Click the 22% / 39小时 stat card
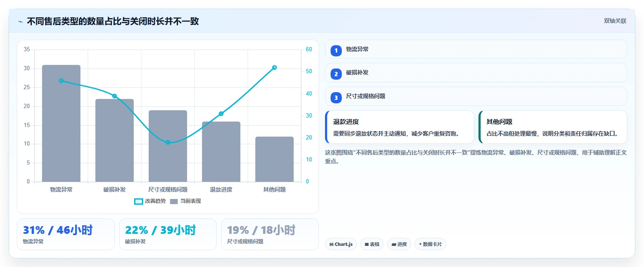This screenshot has width=644, height=267. (168, 234)
